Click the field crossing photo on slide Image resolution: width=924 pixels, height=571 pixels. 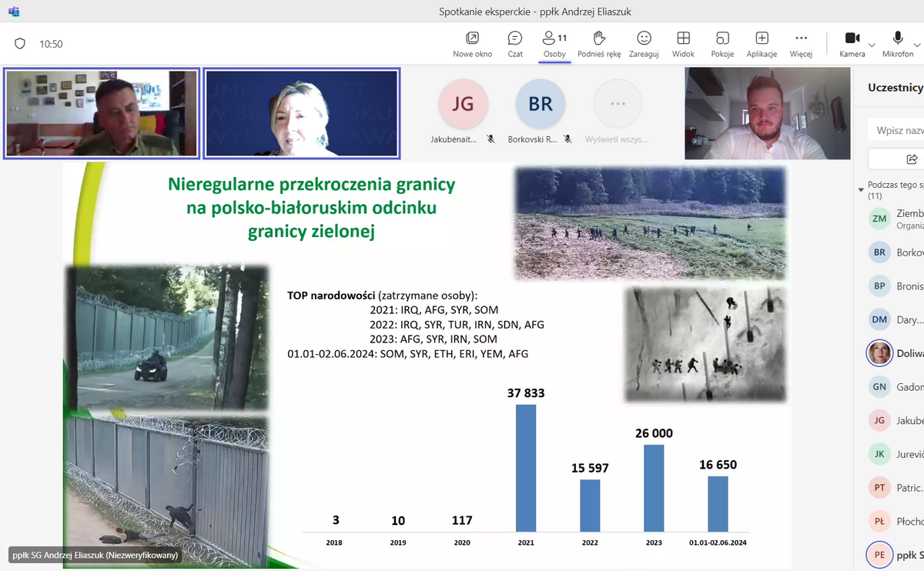650,223
